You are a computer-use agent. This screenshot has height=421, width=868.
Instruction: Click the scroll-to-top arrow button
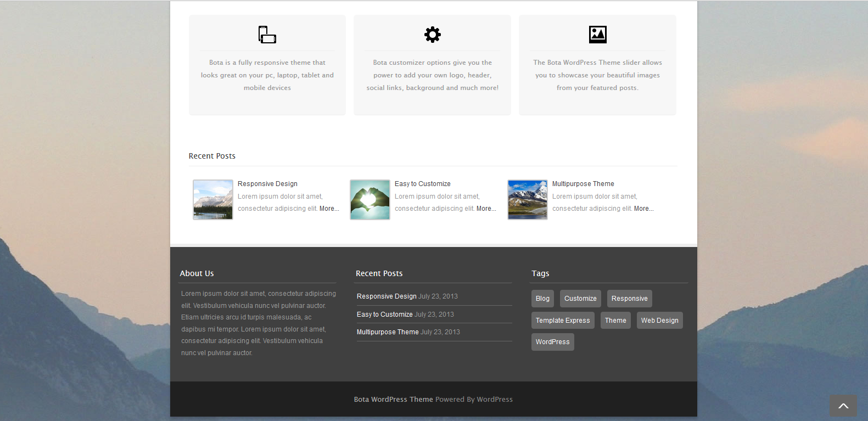tap(843, 406)
